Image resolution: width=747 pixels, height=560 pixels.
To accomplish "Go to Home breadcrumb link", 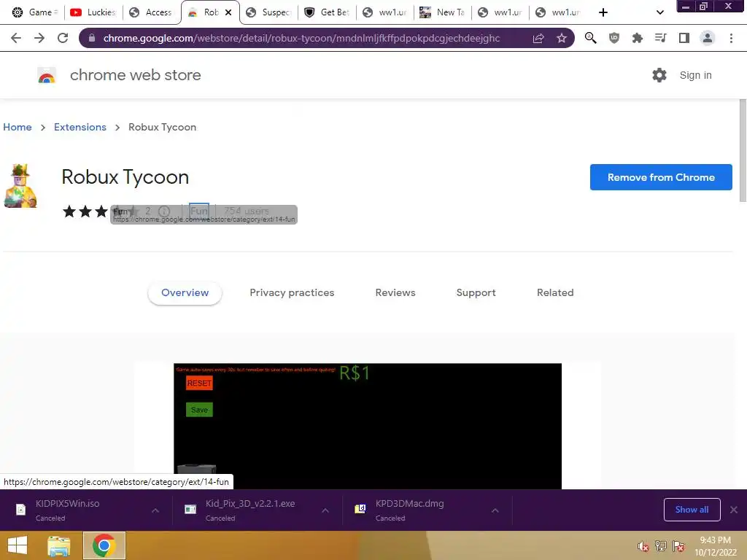I will pos(18,127).
